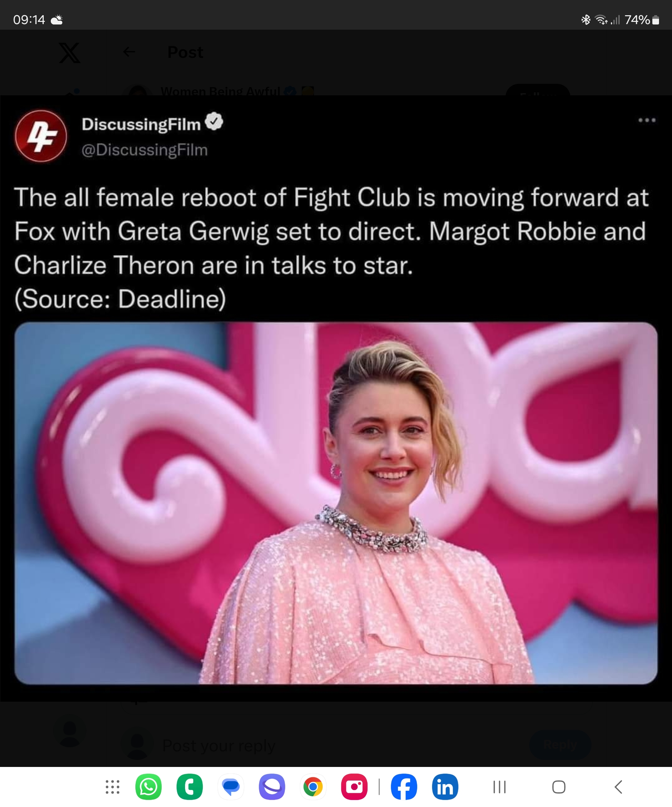Tap the DiscussingFilm profile avatar
The width and height of the screenshot is (672, 807).
click(x=41, y=136)
